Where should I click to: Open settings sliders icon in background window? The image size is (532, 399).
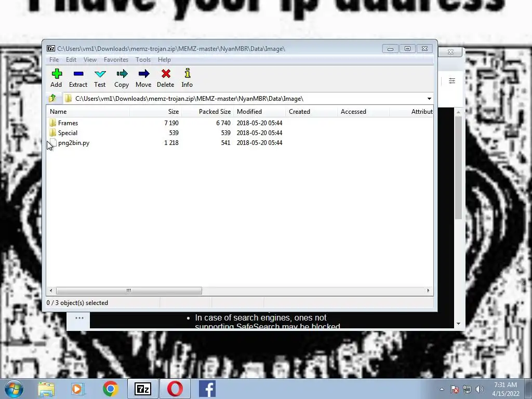click(452, 81)
